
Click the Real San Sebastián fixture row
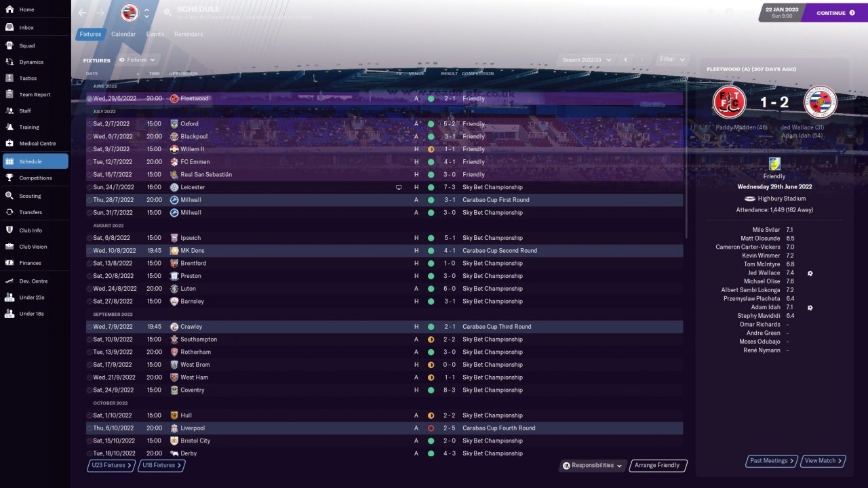click(384, 175)
